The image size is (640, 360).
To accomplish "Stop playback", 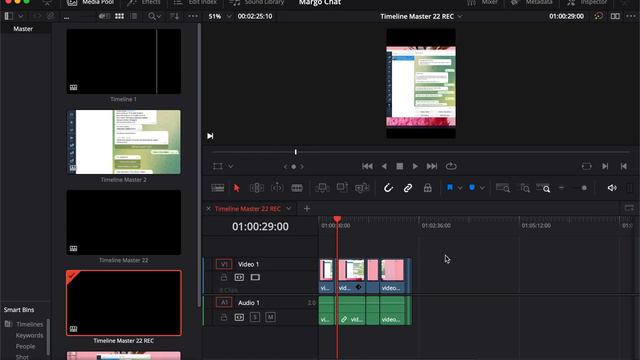I will click(400, 166).
